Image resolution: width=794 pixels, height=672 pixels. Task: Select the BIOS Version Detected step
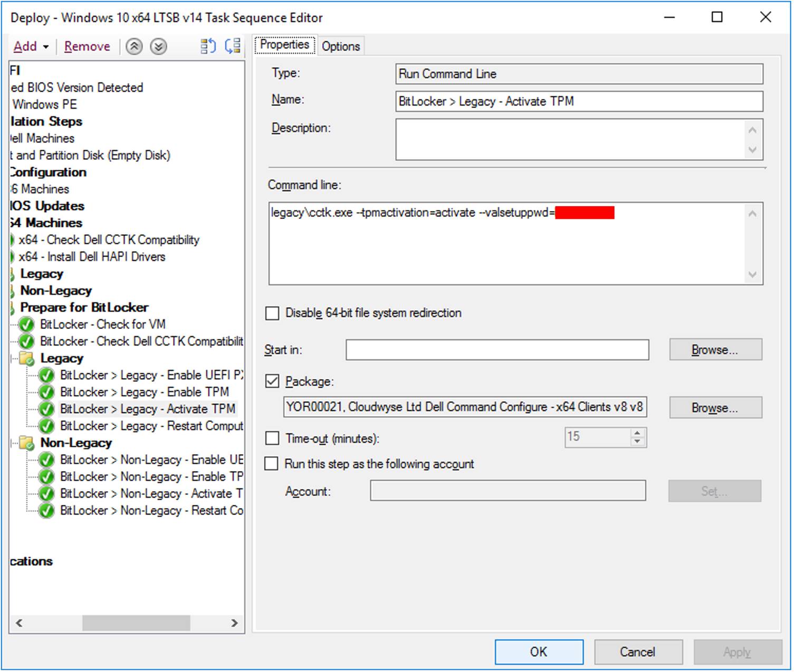(x=77, y=88)
